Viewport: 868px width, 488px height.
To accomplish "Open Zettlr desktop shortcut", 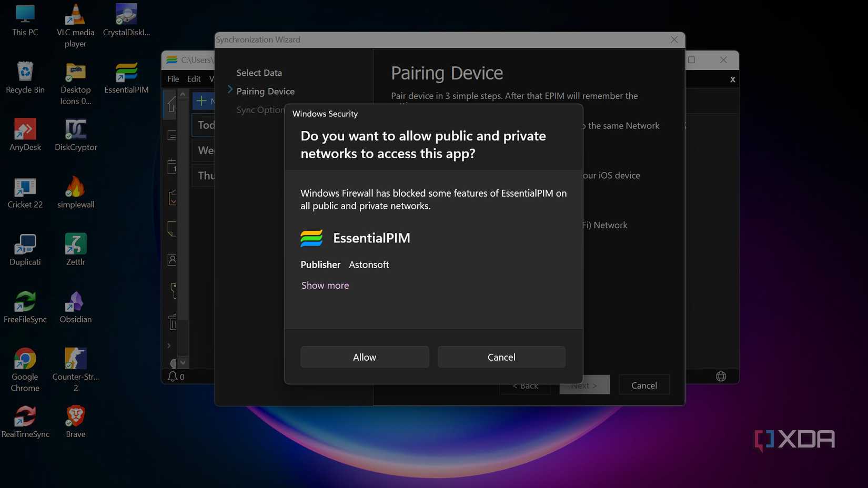I will click(76, 250).
